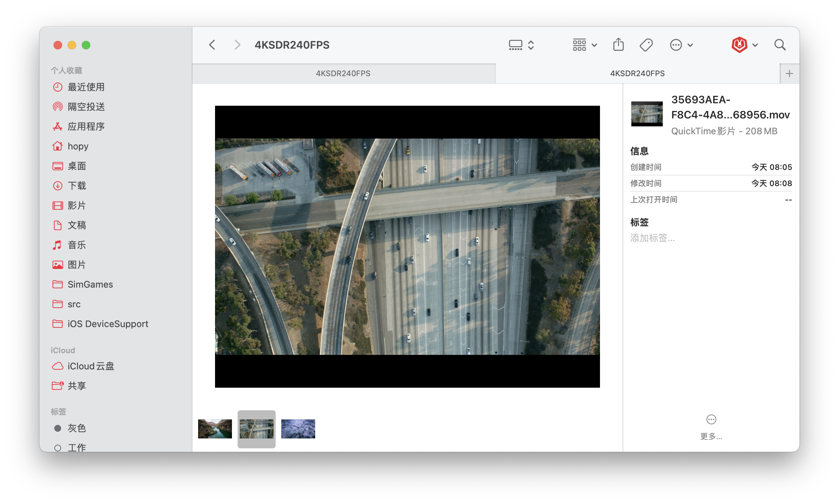
Task: Open iCloud云盘 in sidebar
Action: [x=91, y=366]
